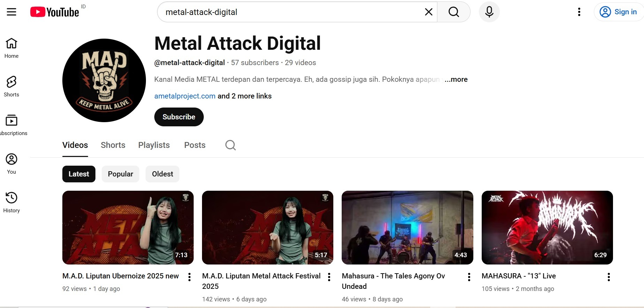Play the Ubernoize 2025 video thumbnail

pyautogui.click(x=128, y=228)
